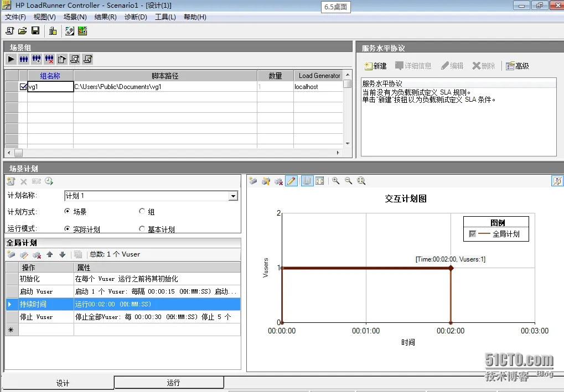Click the New Scenario toolbar icon
Screen dimensions: 564x392
[x=10, y=31]
